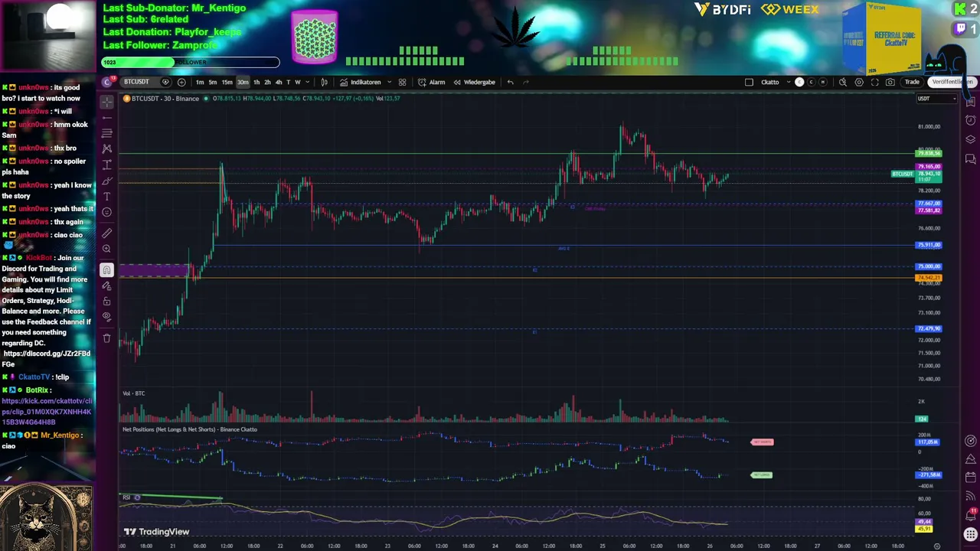980x551 pixels.
Task: Add a symbol with the plus button
Action: tap(181, 82)
